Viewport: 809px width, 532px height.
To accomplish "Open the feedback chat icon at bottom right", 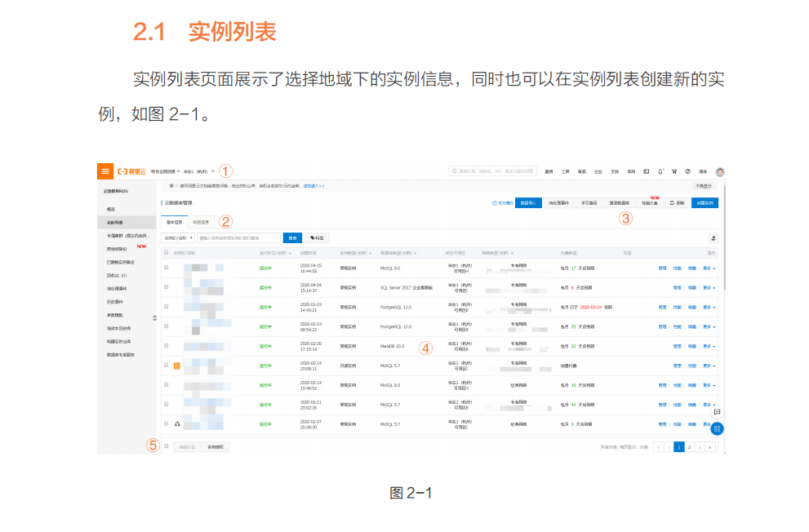I will [x=715, y=413].
